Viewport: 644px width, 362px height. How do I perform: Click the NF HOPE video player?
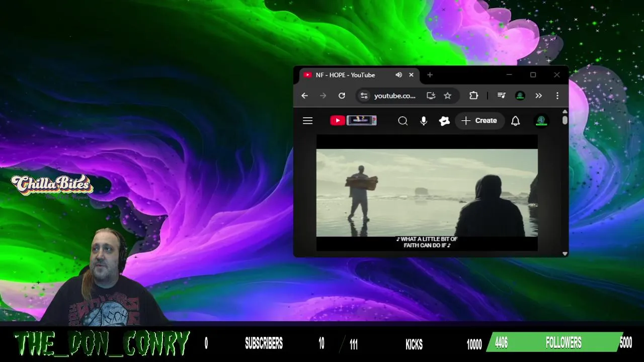(x=427, y=193)
